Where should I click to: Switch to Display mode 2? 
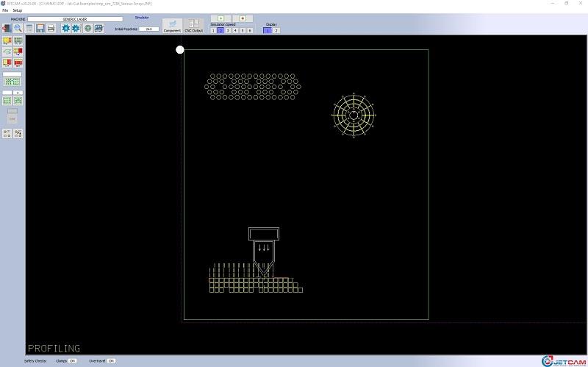(276, 30)
